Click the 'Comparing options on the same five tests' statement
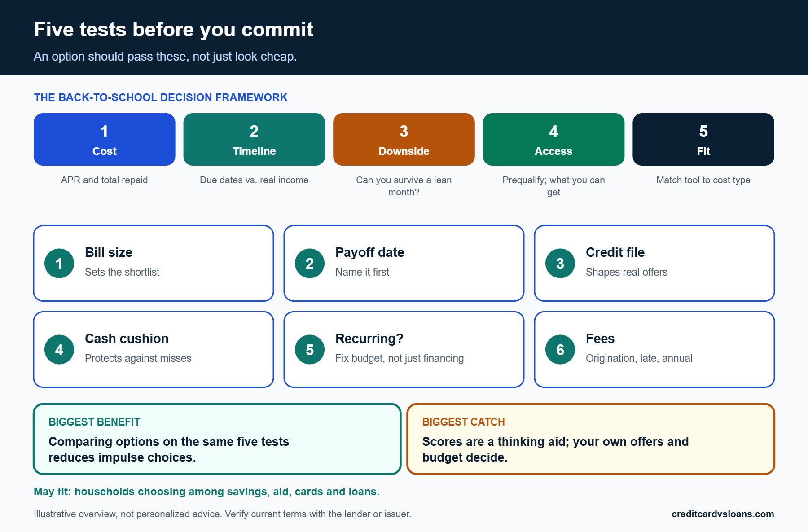Viewport: 808px width, 532px height. point(169,449)
